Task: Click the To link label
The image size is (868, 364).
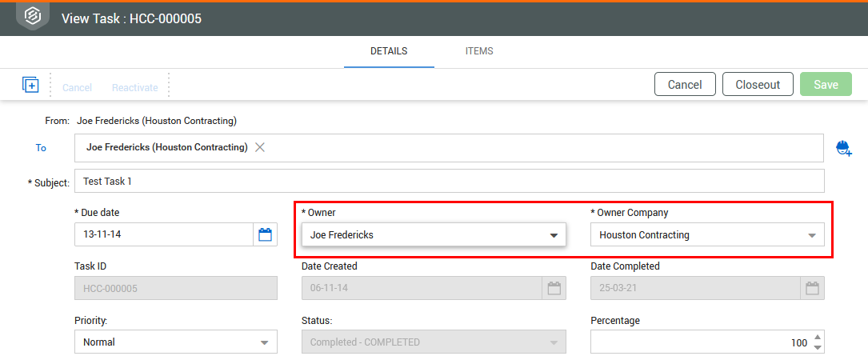Action: (x=41, y=148)
